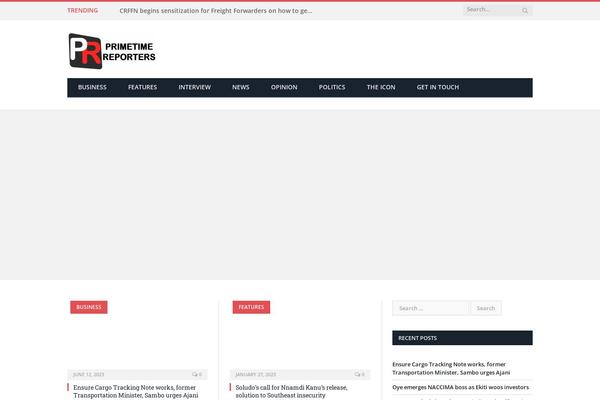Go to the Features section
This screenshot has height=400, width=600.
pyautogui.click(x=142, y=87)
